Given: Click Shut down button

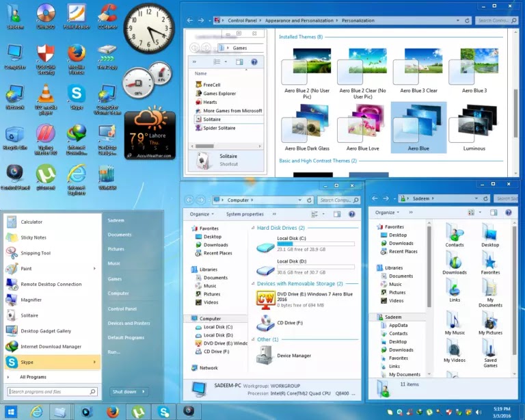Looking at the screenshot, I should [124, 391].
